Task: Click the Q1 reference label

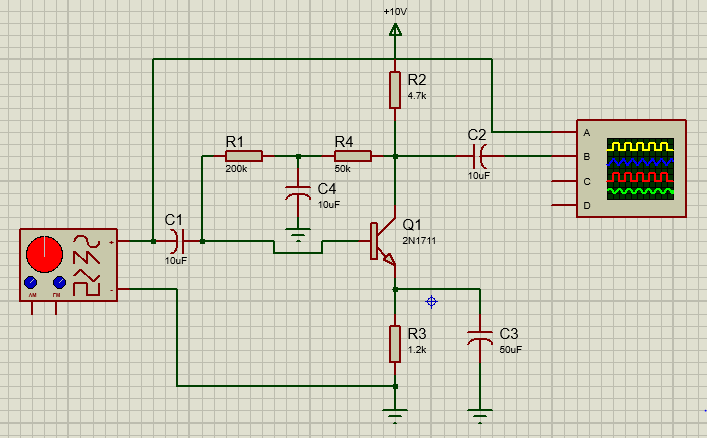Action: point(412,225)
